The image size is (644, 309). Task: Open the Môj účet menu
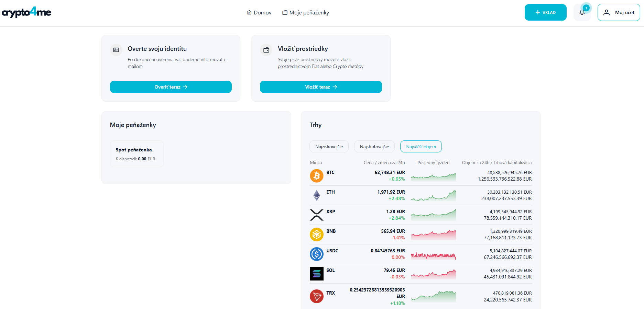point(619,12)
